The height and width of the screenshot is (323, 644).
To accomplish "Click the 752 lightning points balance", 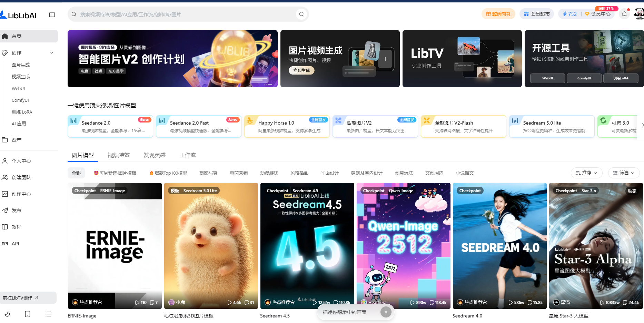I will [x=570, y=14].
